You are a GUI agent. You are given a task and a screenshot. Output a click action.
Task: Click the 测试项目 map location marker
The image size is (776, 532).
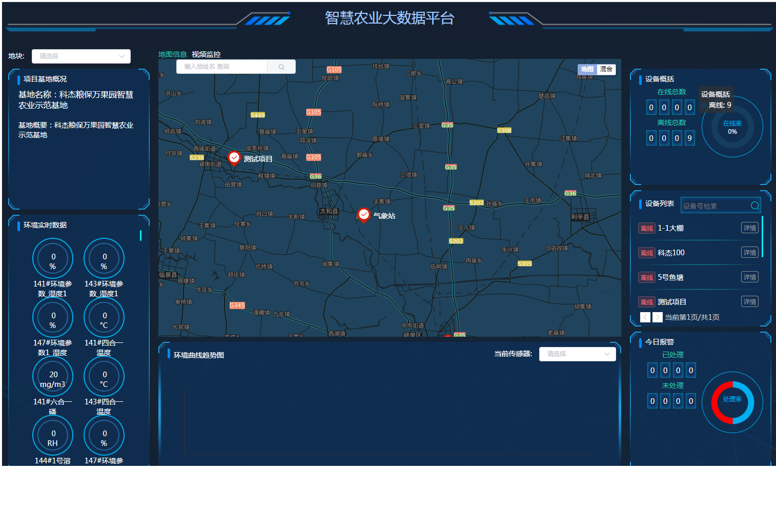coord(234,158)
